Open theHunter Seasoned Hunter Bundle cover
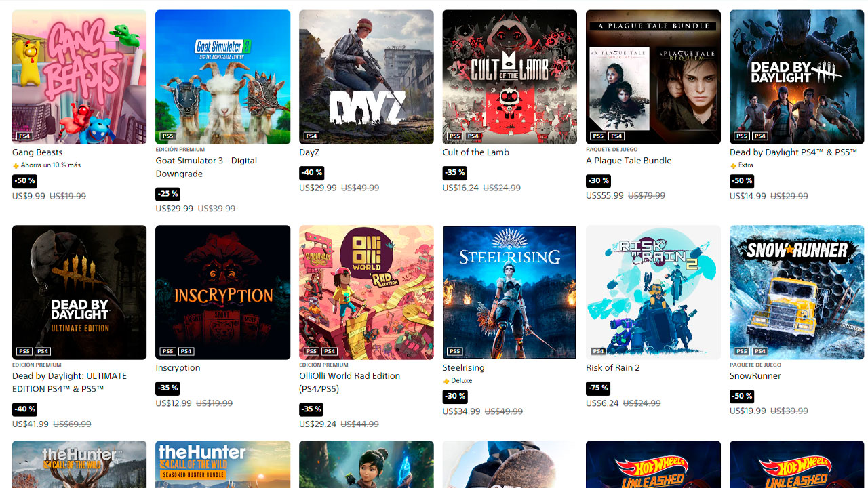Viewport: 868px width, 488px height. (222, 464)
